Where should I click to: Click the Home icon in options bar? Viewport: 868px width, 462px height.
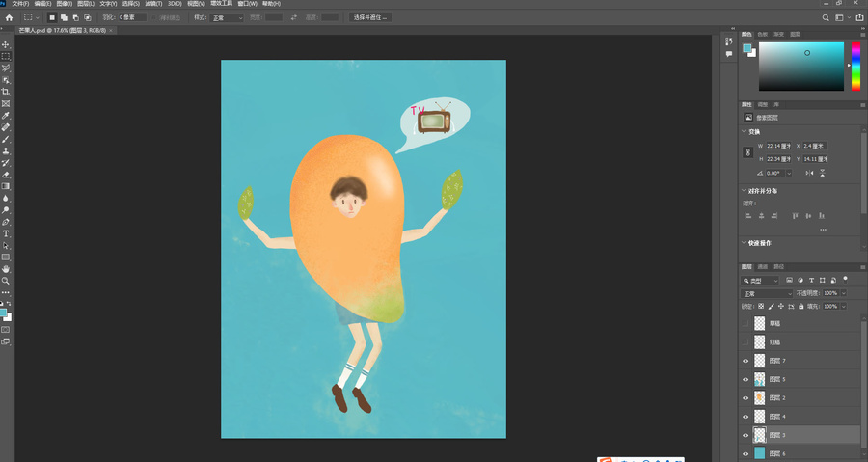point(9,17)
